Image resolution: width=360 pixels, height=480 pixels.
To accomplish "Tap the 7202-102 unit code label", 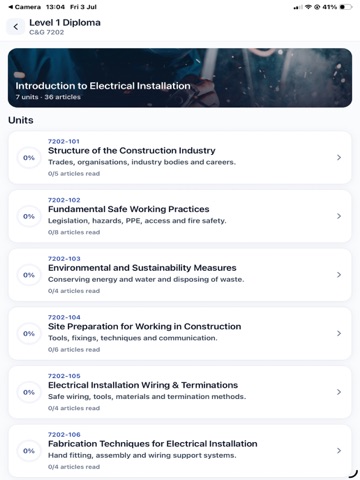I will coord(64,200).
